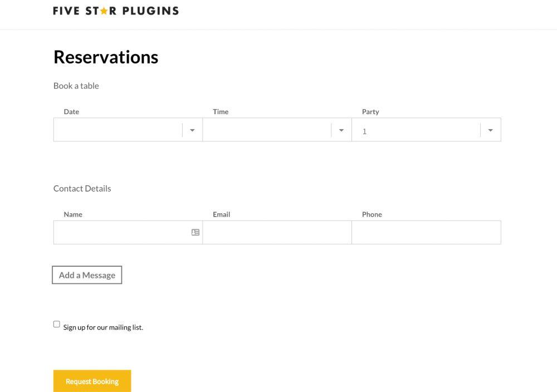Check the mailing list signup checkbox
This screenshot has height=392, width=557.
point(56,324)
